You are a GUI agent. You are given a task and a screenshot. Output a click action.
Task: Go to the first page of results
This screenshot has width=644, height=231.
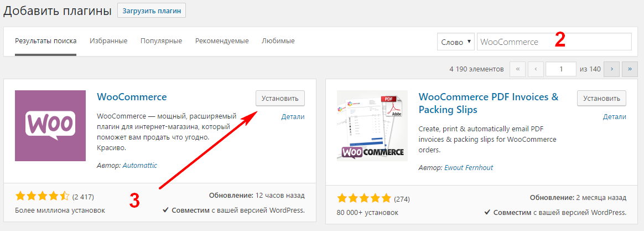(517, 69)
